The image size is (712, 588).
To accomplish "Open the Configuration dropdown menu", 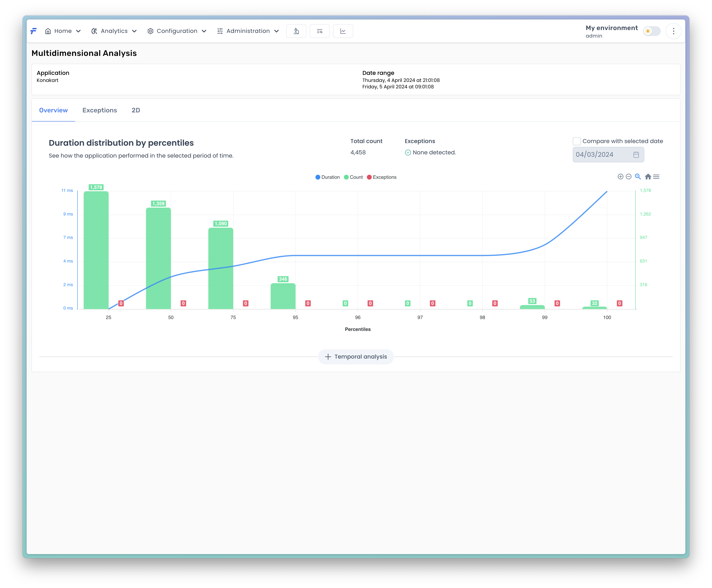I will click(177, 31).
